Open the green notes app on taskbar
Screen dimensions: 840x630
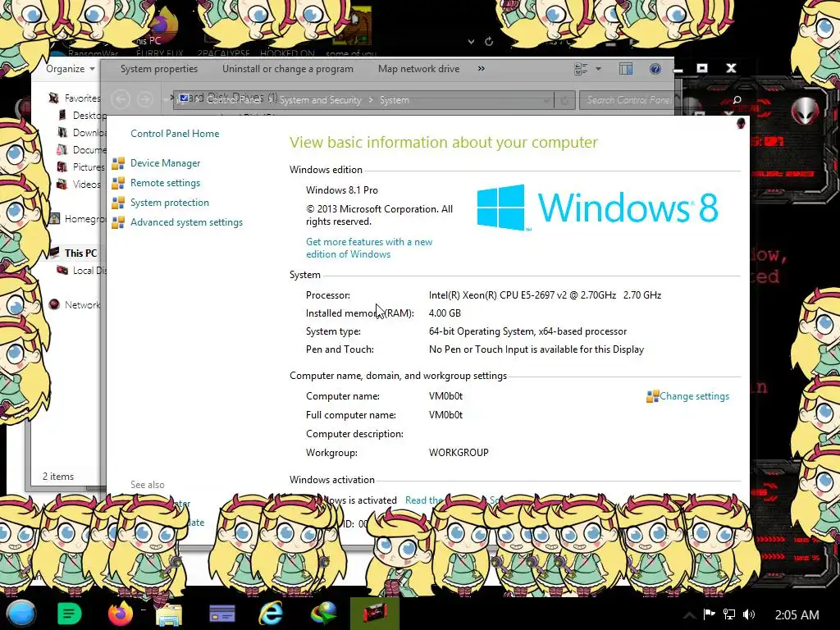[x=69, y=614]
